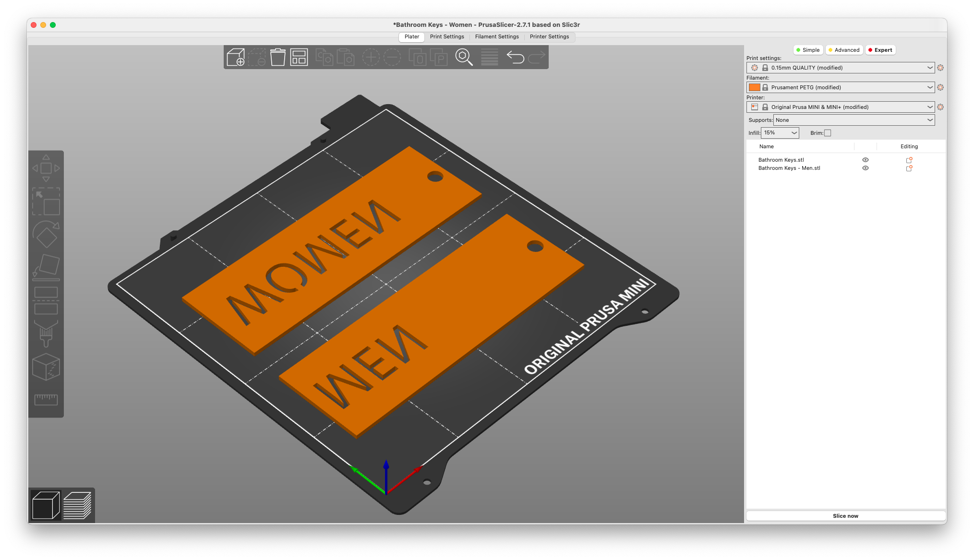Click the Slice now button
Viewport: 974px width, 560px height.
(845, 516)
